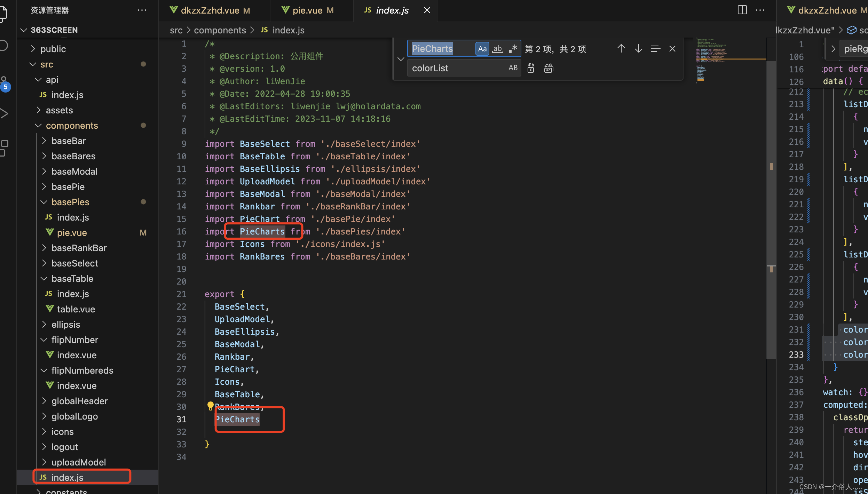
Task: Toggle Match Whole Word option
Action: click(498, 49)
